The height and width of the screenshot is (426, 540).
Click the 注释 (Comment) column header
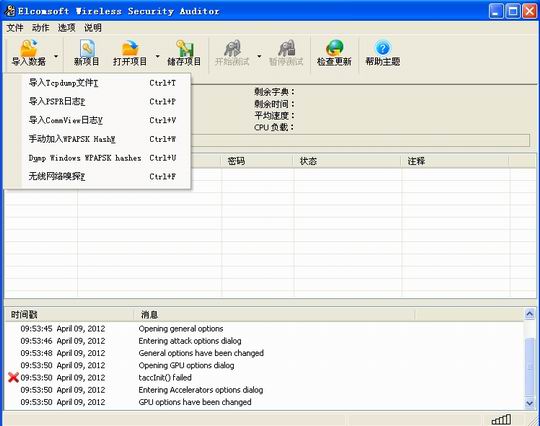455,161
